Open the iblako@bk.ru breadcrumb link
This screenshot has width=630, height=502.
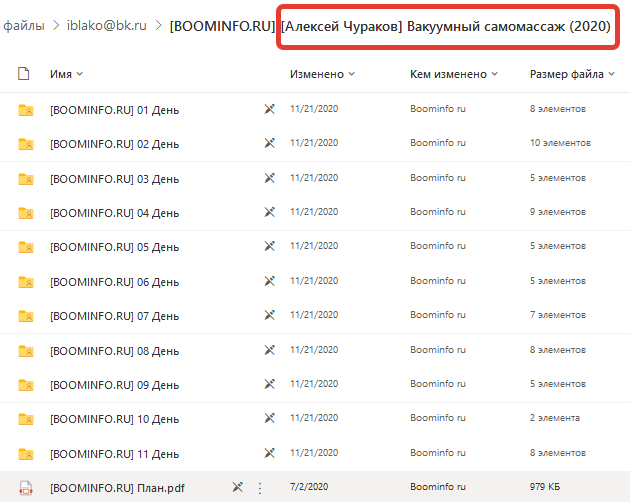click(x=106, y=26)
